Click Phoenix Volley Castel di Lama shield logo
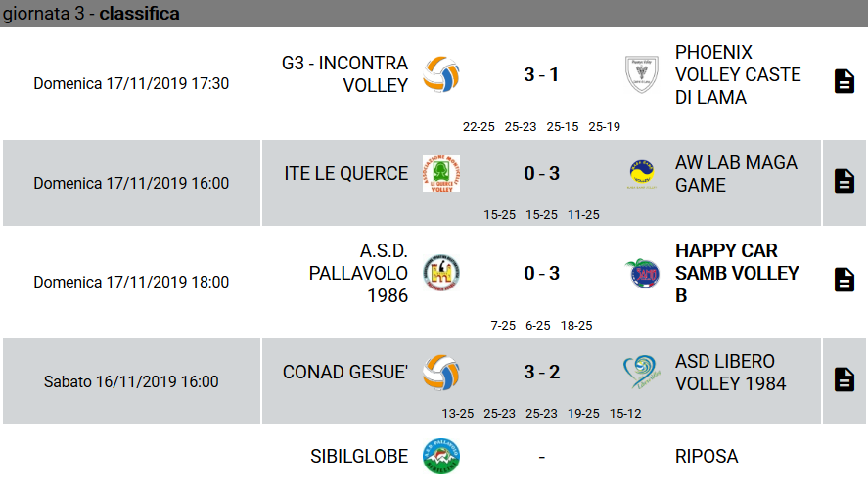The height and width of the screenshot is (488, 868). [x=642, y=74]
